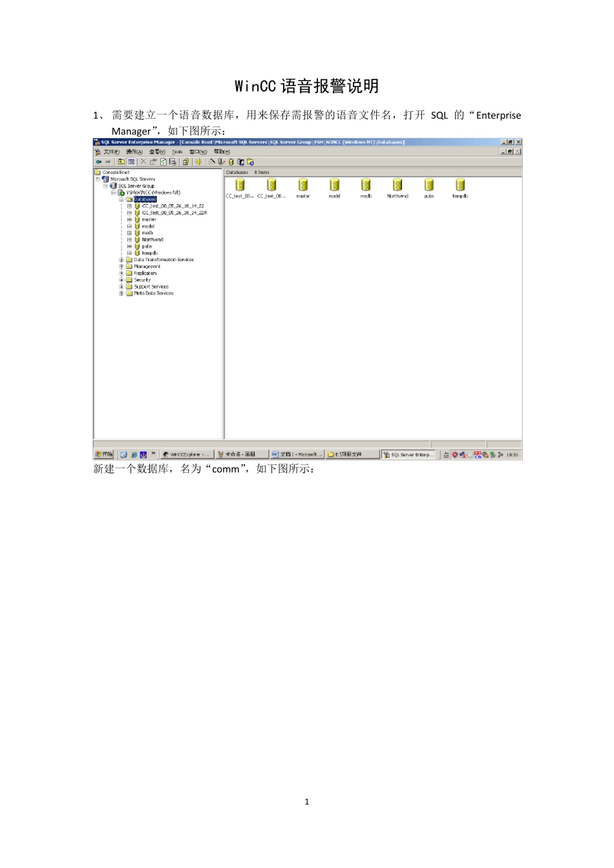Click the New Database cylinder toolbar icon
This screenshot has height=868, width=614.
pyautogui.click(x=231, y=161)
